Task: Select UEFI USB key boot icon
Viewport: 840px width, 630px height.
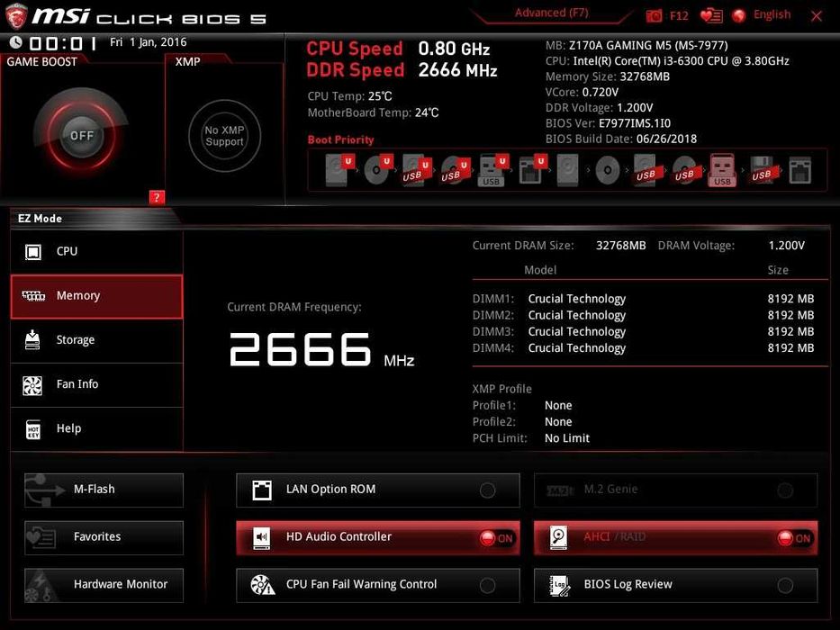Action: [x=492, y=170]
